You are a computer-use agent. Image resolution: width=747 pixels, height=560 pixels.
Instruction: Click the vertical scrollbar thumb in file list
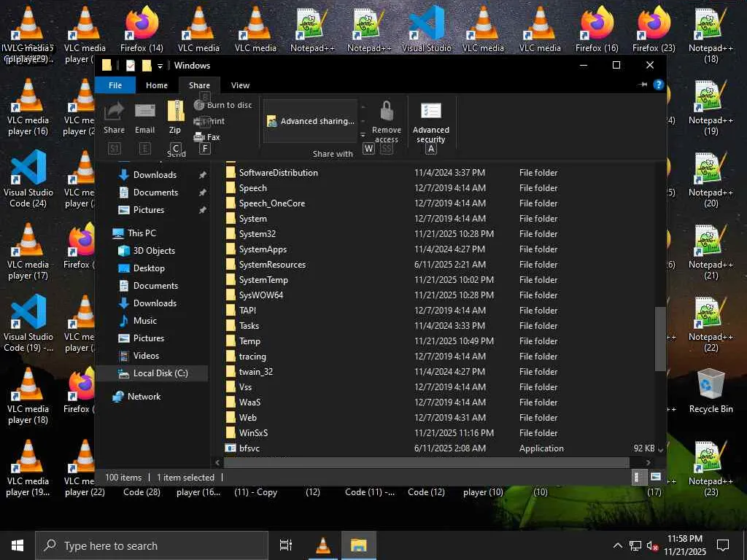click(x=660, y=339)
